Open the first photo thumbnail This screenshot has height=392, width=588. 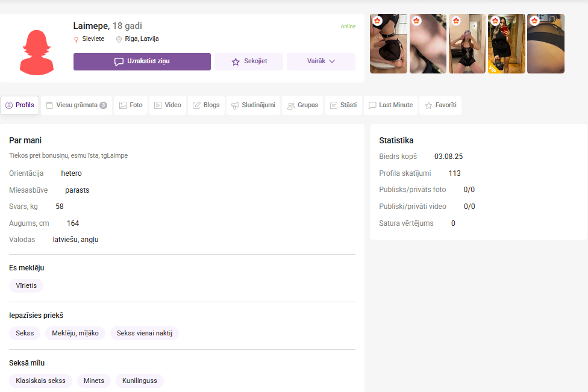pyautogui.click(x=389, y=43)
